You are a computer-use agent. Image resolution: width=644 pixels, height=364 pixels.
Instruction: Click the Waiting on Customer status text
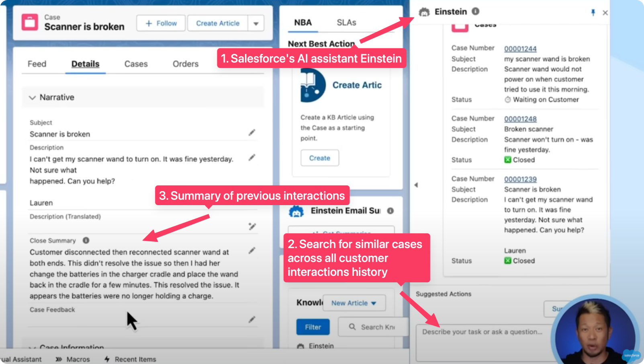(x=546, y=99)
